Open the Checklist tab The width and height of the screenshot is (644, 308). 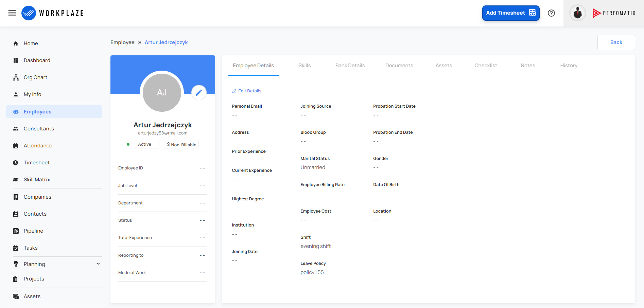(x=486, y=66)
